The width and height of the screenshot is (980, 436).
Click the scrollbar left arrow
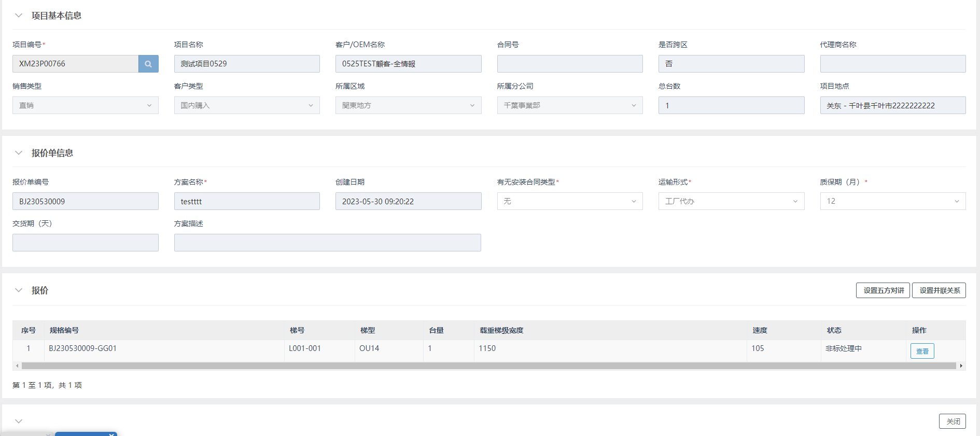tap(17, 366)
